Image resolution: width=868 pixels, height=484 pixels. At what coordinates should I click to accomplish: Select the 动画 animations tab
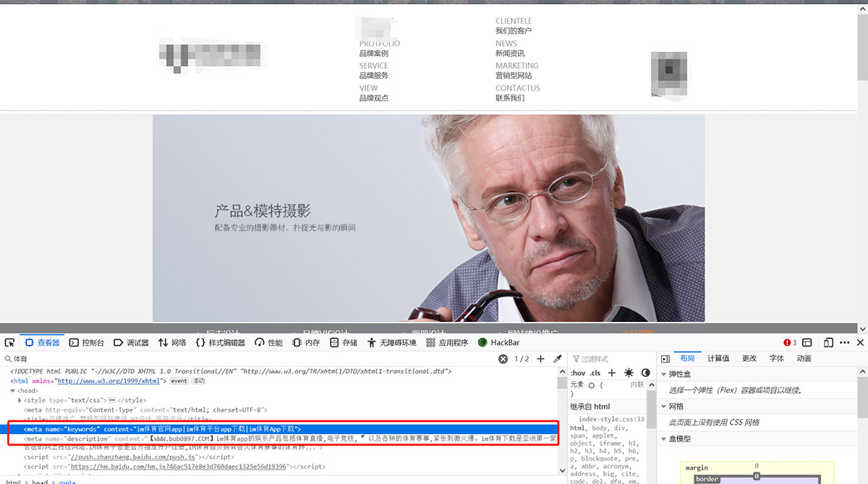pyautogui.click(x=804, y=359)
